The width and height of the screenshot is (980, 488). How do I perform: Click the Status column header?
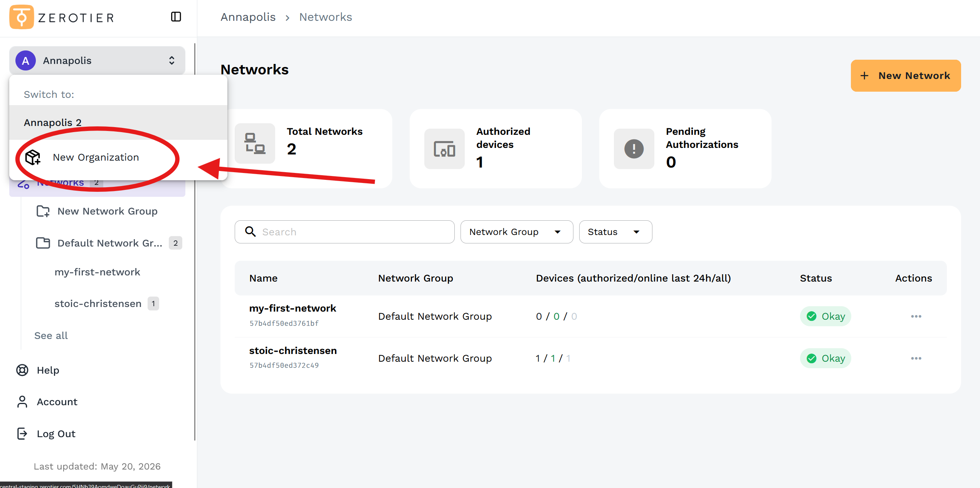click(816, 278)
